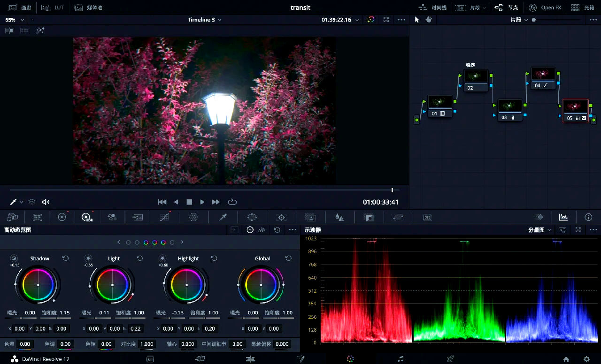Open the Curves palette

[x=164, y=217]
